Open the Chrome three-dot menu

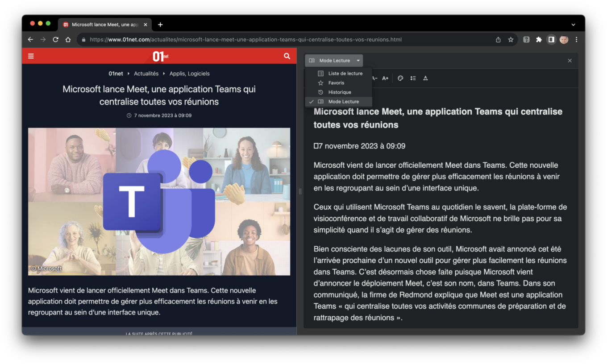click(576, 39)
